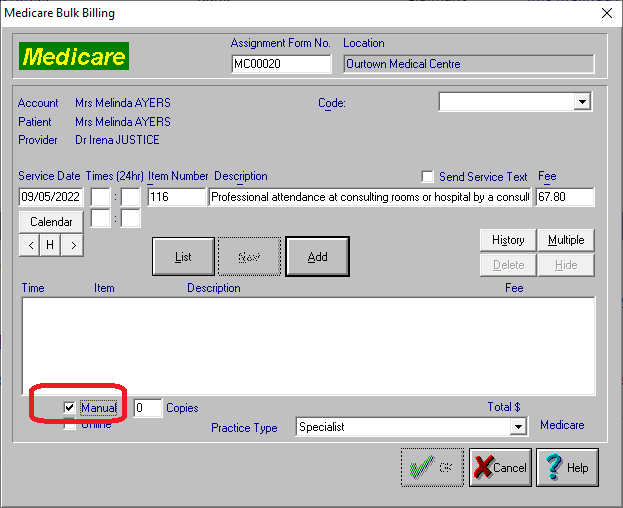
Task: Click the Multiple button
Action: (x=566, y=240)
